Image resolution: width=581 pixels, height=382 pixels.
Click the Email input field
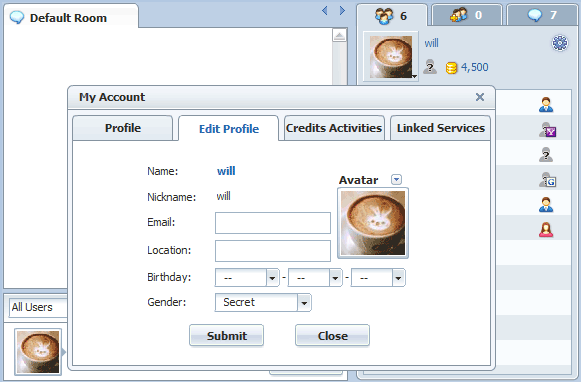pyautogui.click(x=273, y=223)
